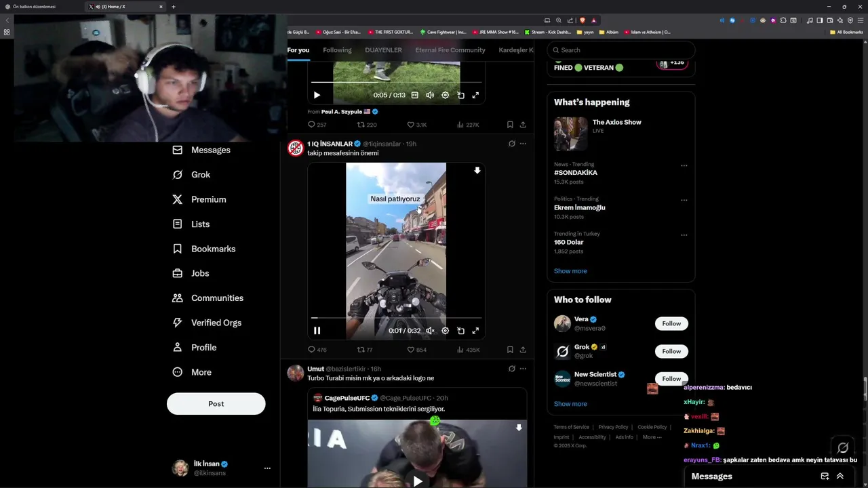Open the Terms of Service link

pos(571,427)
